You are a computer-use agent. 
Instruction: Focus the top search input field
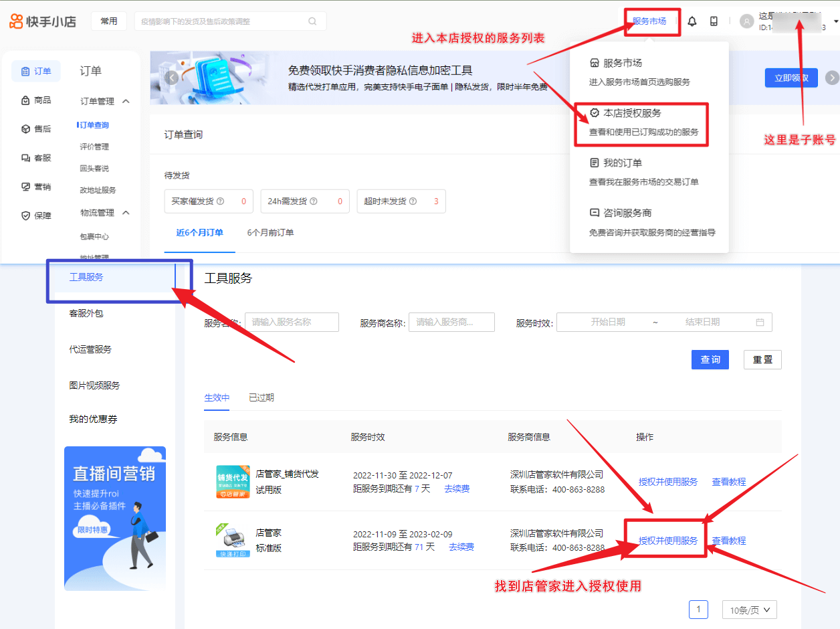(230, 21)
